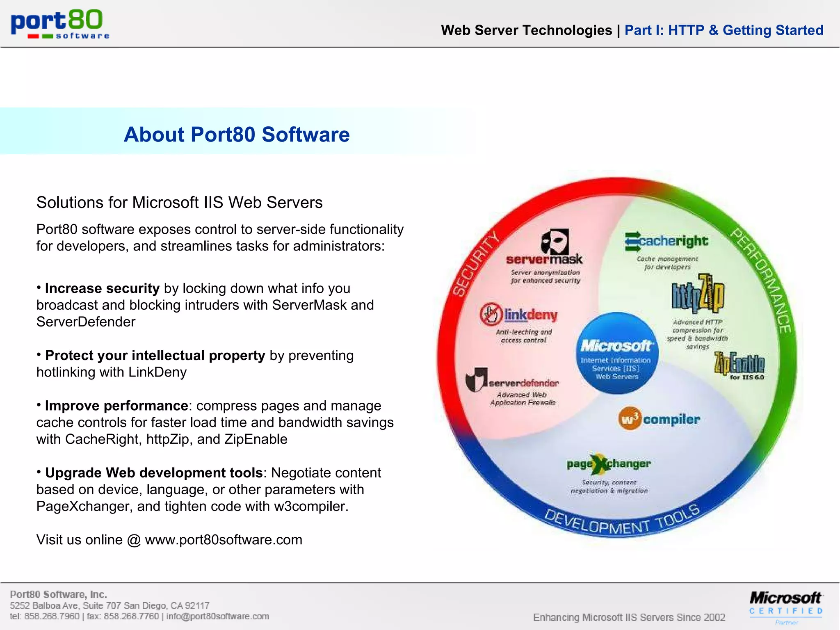Click the About Port80 Software heading
This screenshot has width=840, height=630.
coord(237,135)
